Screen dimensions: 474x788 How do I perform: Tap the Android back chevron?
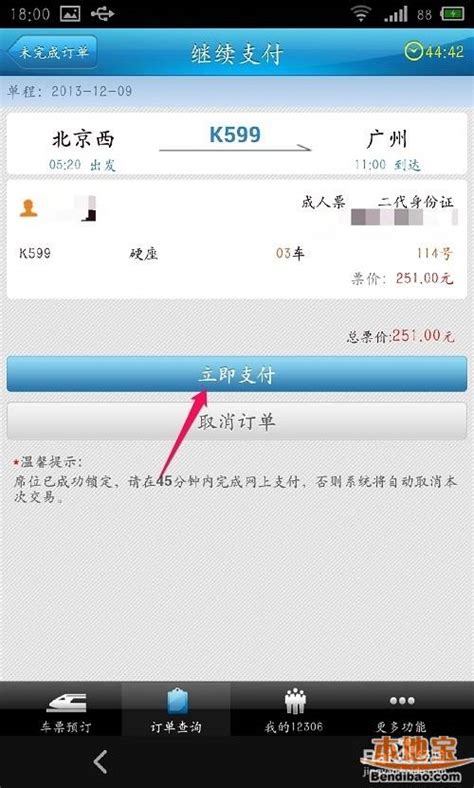pyautogui.click(x=101, y=761)
